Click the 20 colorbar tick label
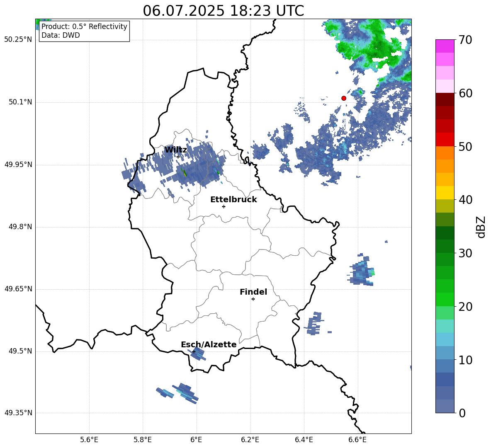The image size is (491, 448). (465, 307)
